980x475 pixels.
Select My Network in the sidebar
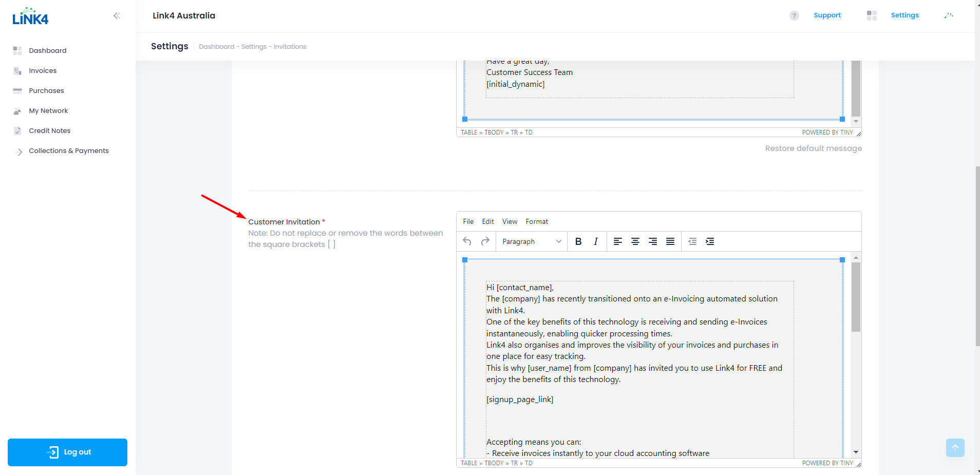click(48, 110)
